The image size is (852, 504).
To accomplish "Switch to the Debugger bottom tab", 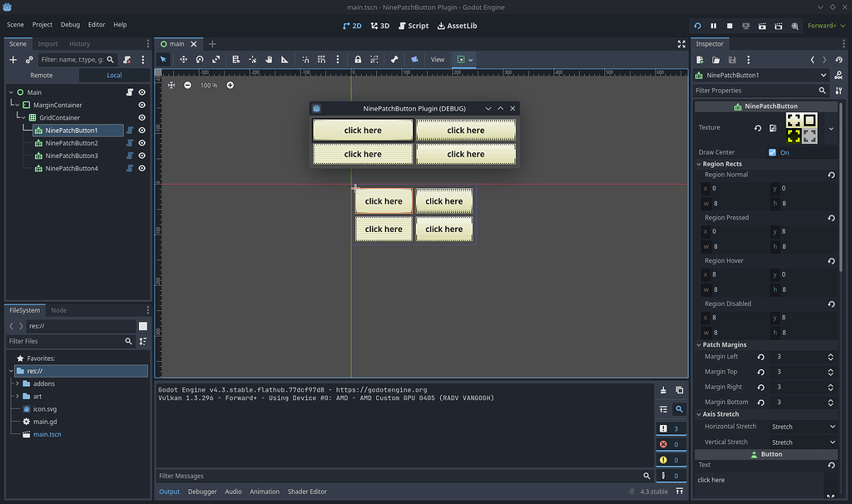I will tap(202, 492).
